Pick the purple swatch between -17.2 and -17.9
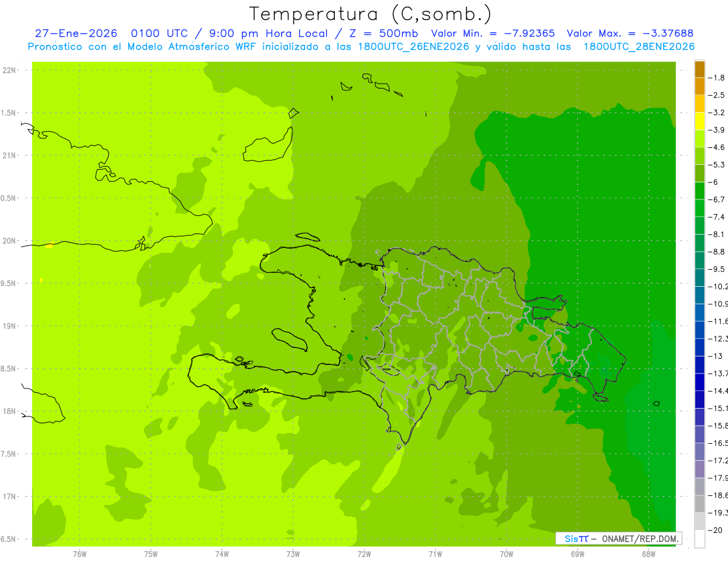This screenshot has height=562, width=728. tap(699, 469)
